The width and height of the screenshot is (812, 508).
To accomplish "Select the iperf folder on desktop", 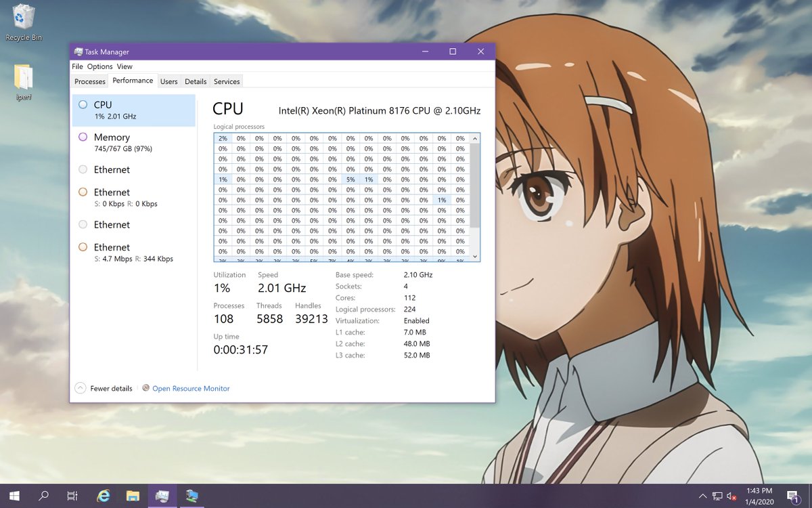I will [24, 83].
